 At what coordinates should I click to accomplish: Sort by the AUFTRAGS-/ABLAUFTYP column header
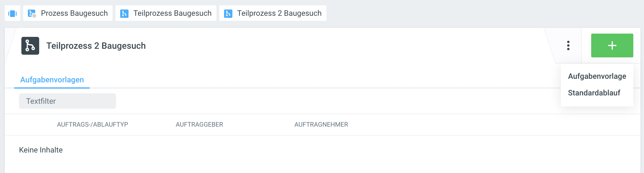click(93, 125)
